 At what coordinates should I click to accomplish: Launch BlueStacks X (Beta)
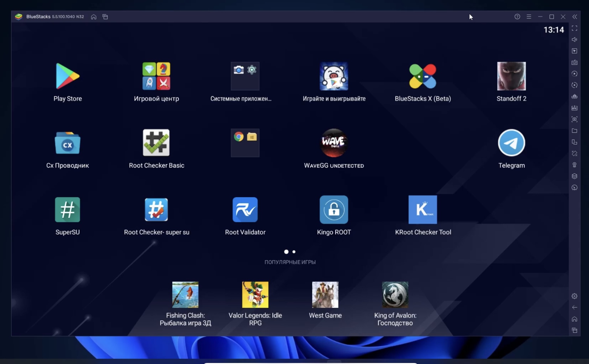[423, 76]
